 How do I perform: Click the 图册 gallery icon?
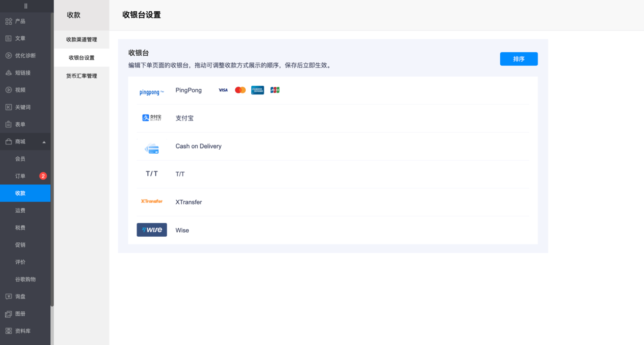coord(8,314)
